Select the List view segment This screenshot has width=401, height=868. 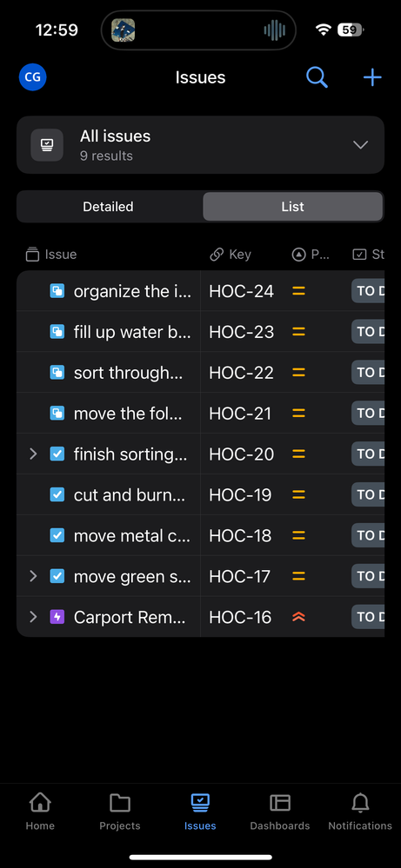292,207
